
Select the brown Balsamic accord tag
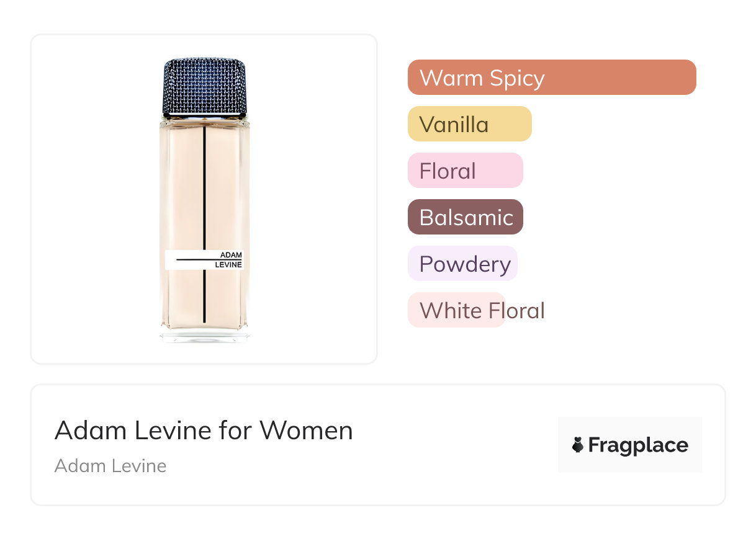pos(465,217)
